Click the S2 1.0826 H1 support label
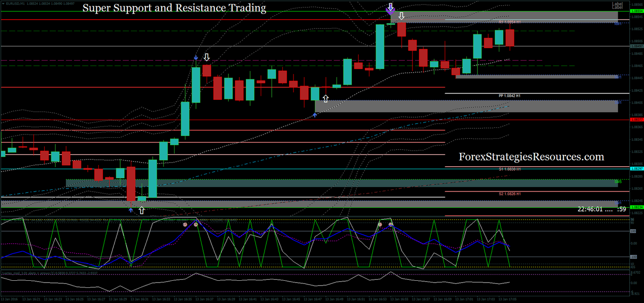Screen dimensions: 644x303 [509, 194]
